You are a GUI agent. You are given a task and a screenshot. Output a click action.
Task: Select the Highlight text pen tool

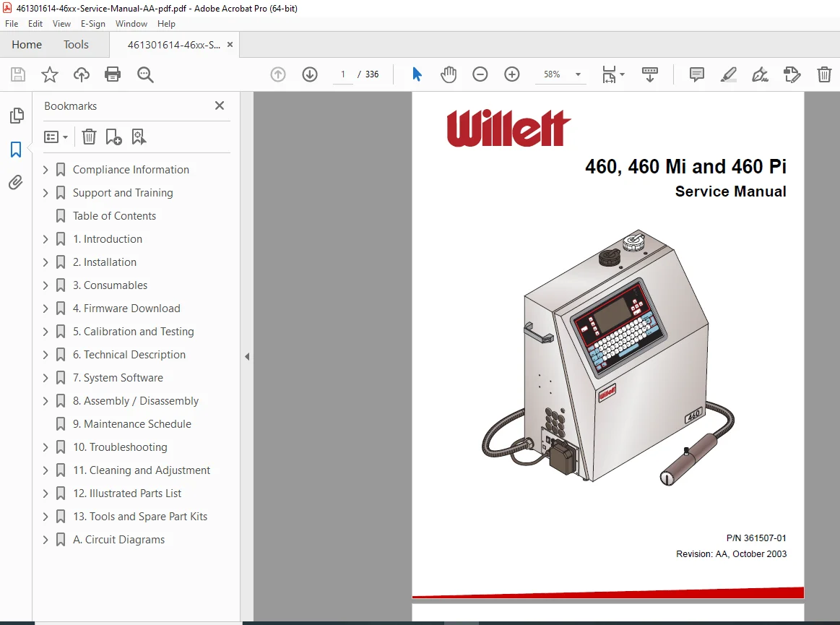(x=728, y=74)
